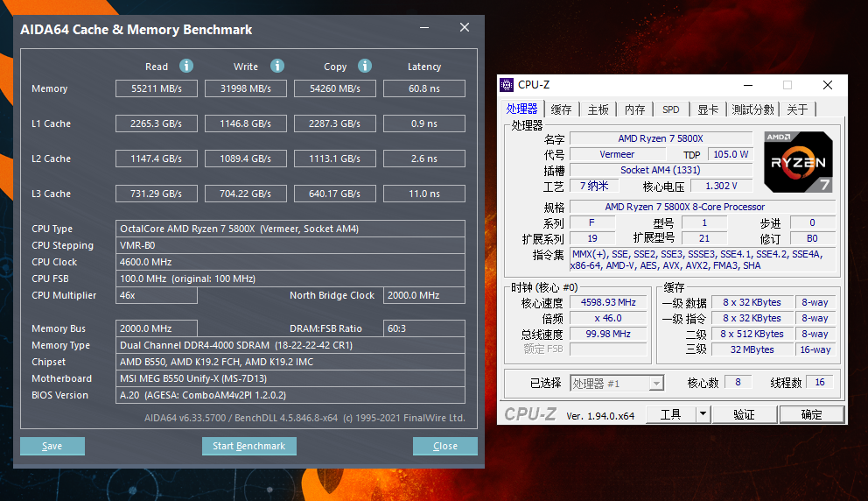The width and height of the screenshot is (868, 501).
Task: Click the CPU Multiplier field 46x
Action: (157, 295)
